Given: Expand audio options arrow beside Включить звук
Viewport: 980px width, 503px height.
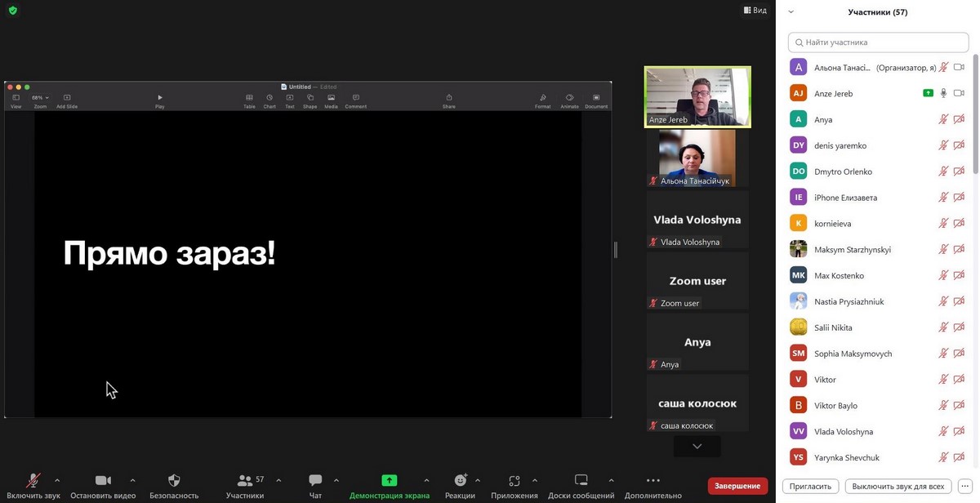Looking at the screenshot, I should (57, 480).
